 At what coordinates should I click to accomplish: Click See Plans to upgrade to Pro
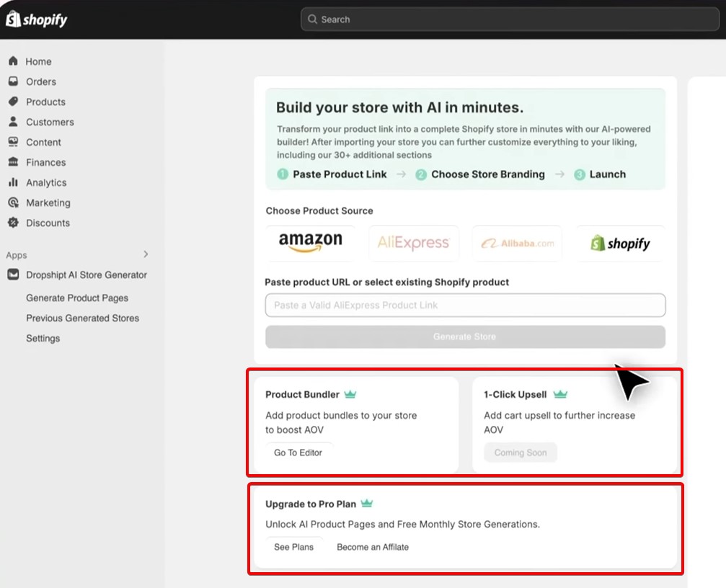tap(294, 547)
